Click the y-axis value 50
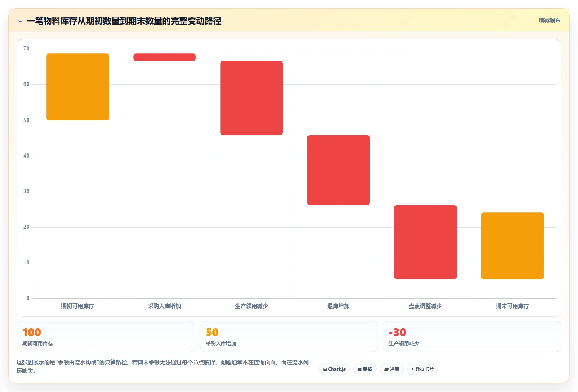578x392 pixels. pyautogui.click(x=26, y=120)
